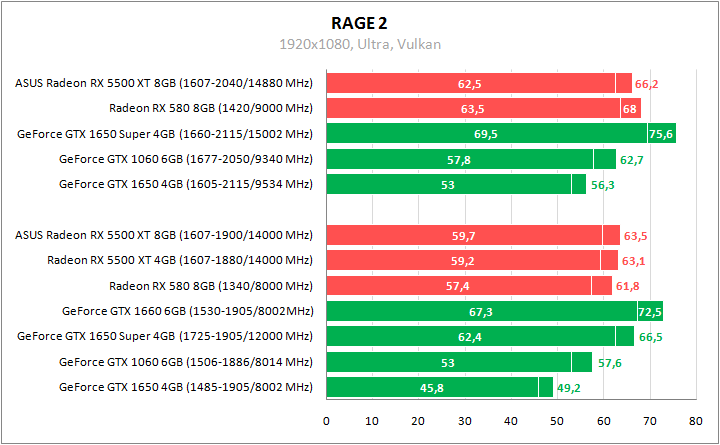Click the 63,5 value inside the RX 580 1420 bar

click(x=472, y=109)
